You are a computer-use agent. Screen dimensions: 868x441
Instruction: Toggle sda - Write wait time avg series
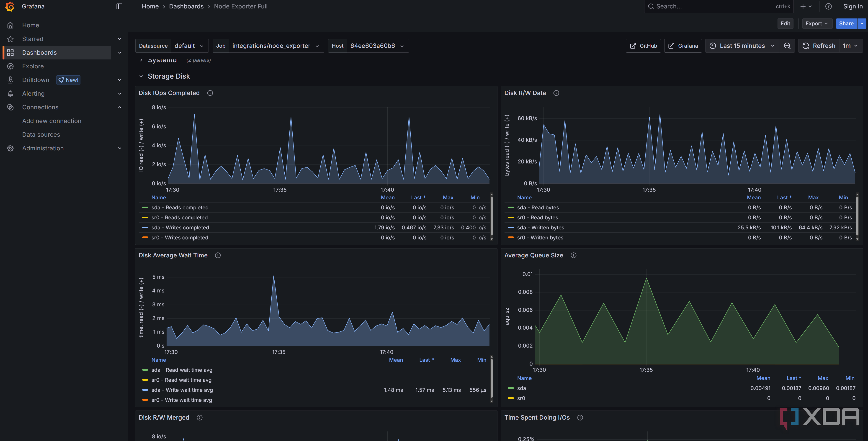182,390
